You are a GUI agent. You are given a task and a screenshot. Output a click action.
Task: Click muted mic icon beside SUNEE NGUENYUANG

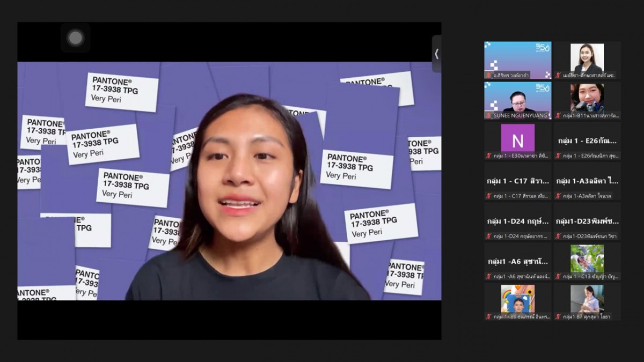pyautogui.click(x=489, y=115)
